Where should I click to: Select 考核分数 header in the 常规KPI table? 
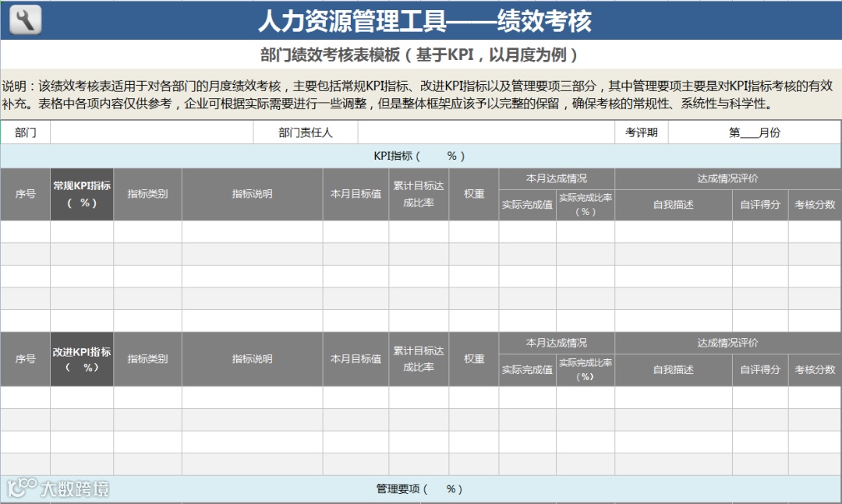tap(815, 205)
